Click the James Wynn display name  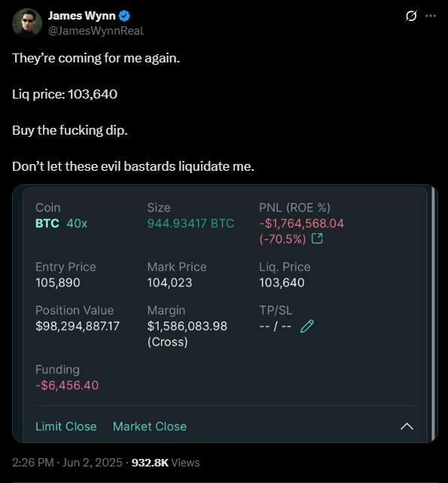[82, 16]
